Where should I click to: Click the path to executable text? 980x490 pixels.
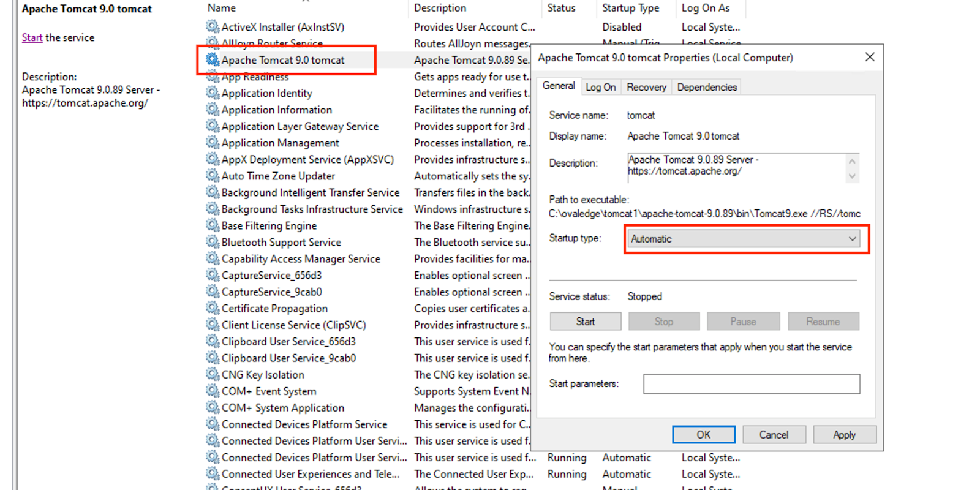tap(704, 214)
